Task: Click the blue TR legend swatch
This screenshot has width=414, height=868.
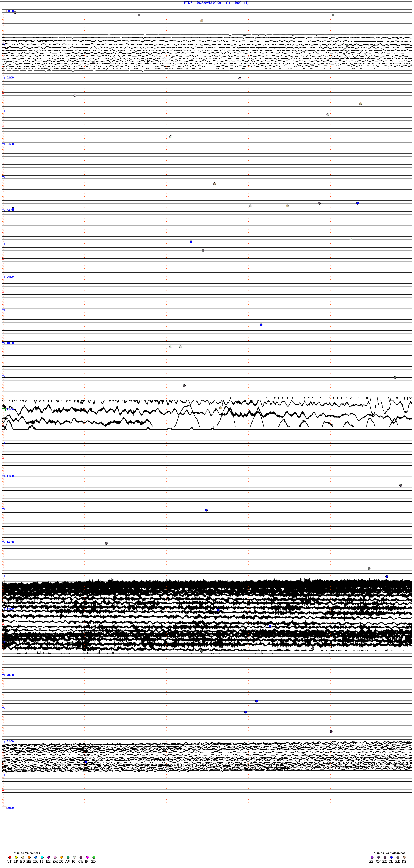Action: point(36,857)
